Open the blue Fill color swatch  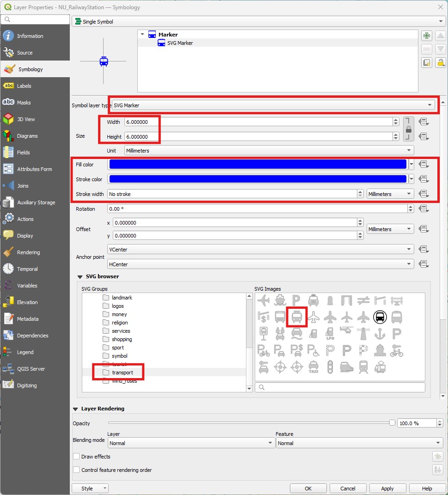(258, 164)
